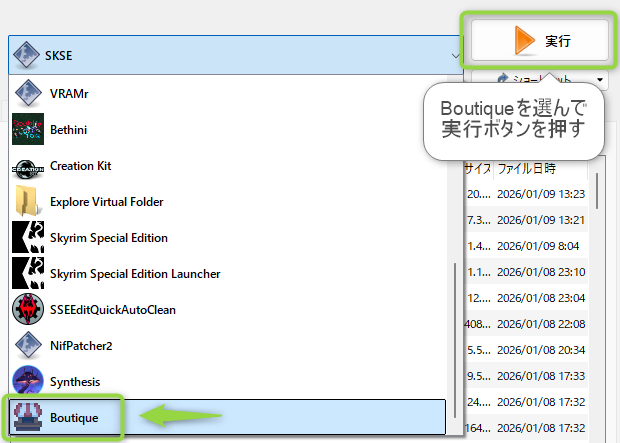620x443 pixels.
Task: Open the shortcut button dropdown arrow
Action: point(601,79)
